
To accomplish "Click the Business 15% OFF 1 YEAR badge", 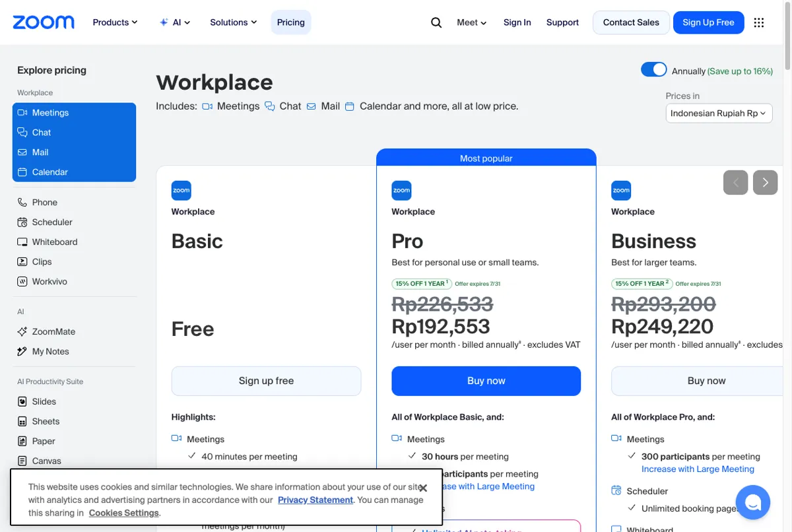I will tap(642, 284).
